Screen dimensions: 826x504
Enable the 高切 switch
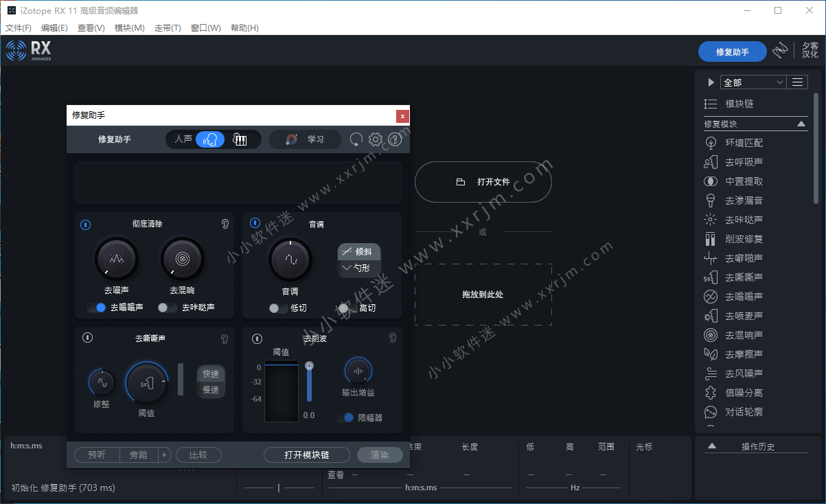coord(347,308)
